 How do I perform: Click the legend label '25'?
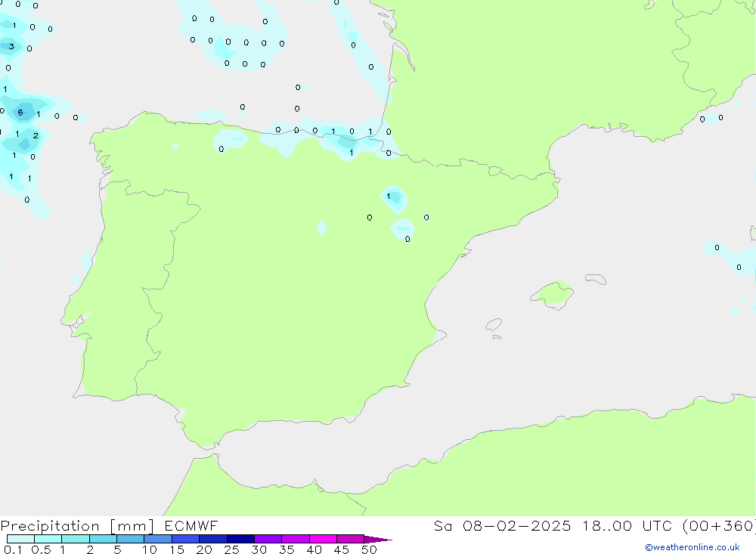coord(231,549)
